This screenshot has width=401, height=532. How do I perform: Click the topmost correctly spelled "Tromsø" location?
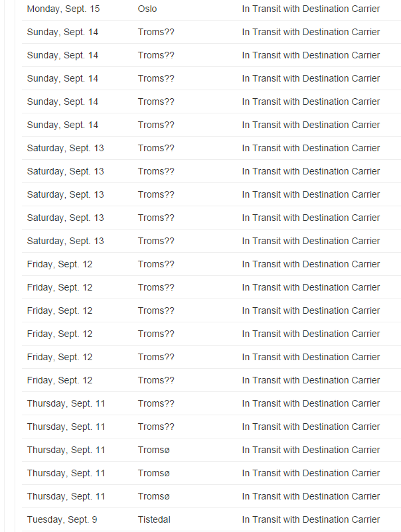tap(154, 450)
